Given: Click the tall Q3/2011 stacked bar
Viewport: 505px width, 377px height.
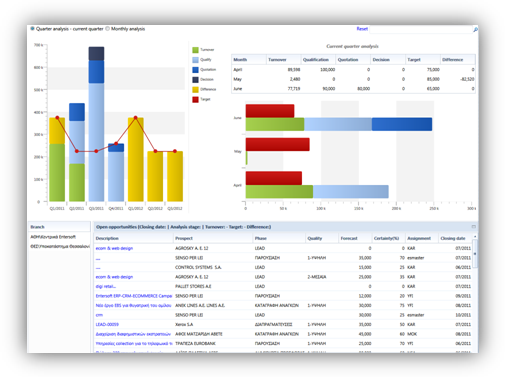Looking at the screenshot, I should pyautogui.click(x=96, y=124).
